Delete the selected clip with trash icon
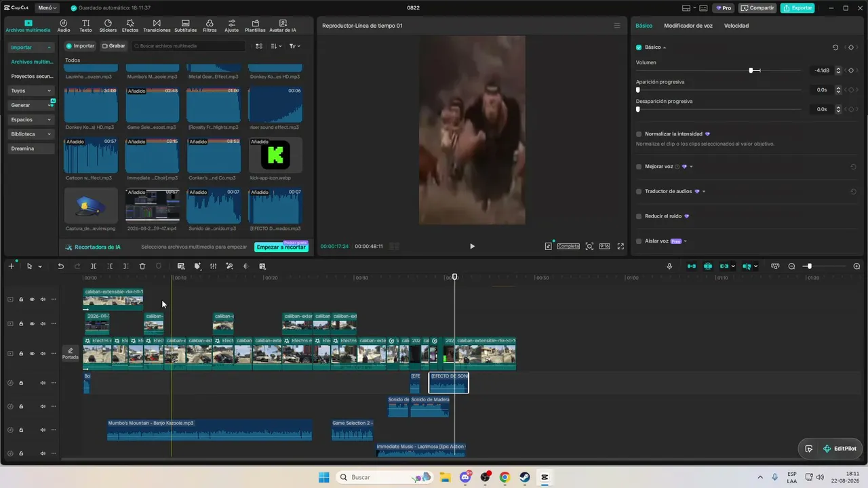The width and height of the screenshot is (868, 488). coord(142,266)
